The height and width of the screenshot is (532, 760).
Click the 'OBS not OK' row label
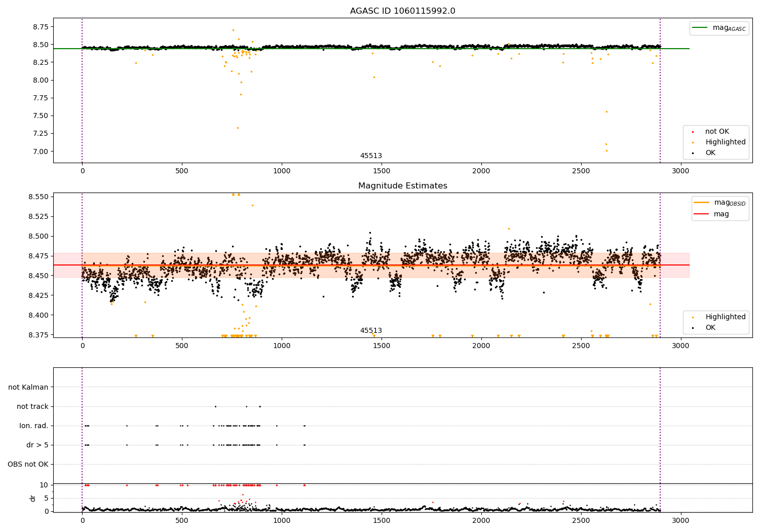28,464
